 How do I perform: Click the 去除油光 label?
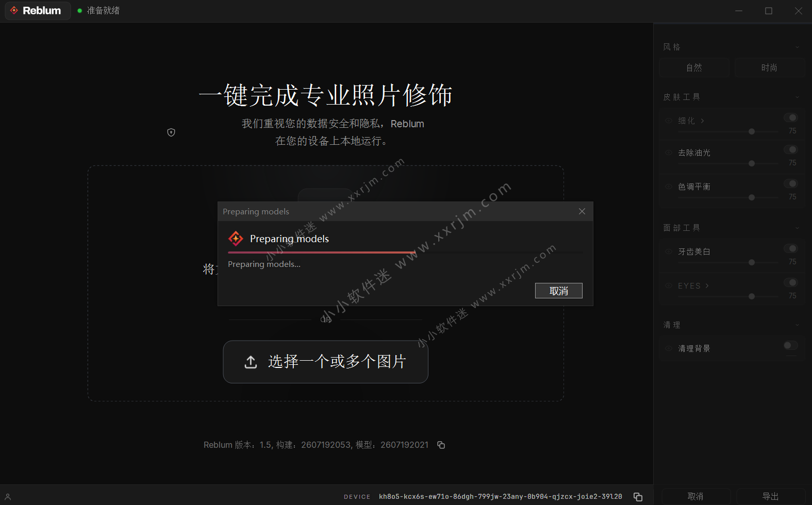[x=694, y=153]
